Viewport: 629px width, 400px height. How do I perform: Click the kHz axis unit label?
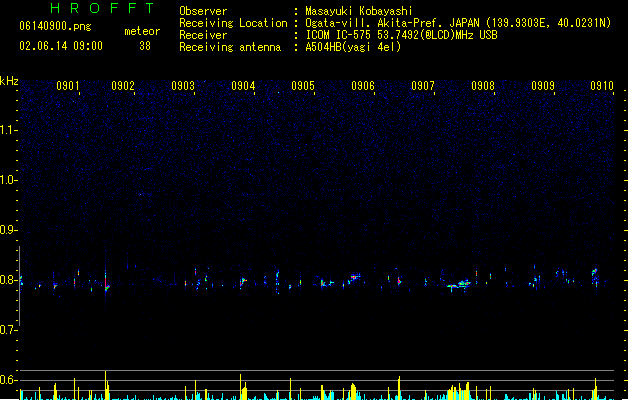pyautogui.click(x=9, y=81)
